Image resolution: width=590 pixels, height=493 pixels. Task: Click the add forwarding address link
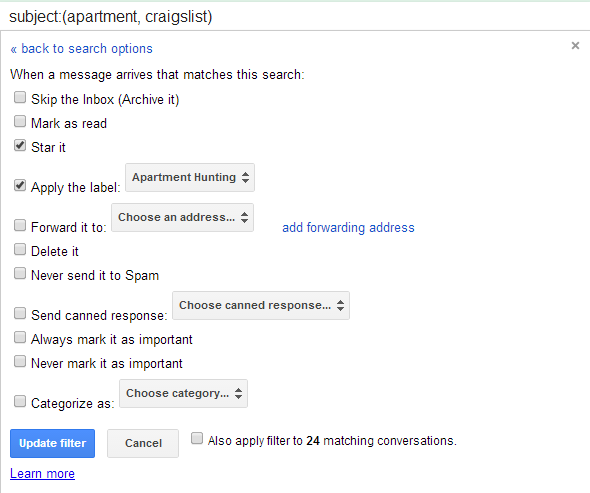pos(348,227)
